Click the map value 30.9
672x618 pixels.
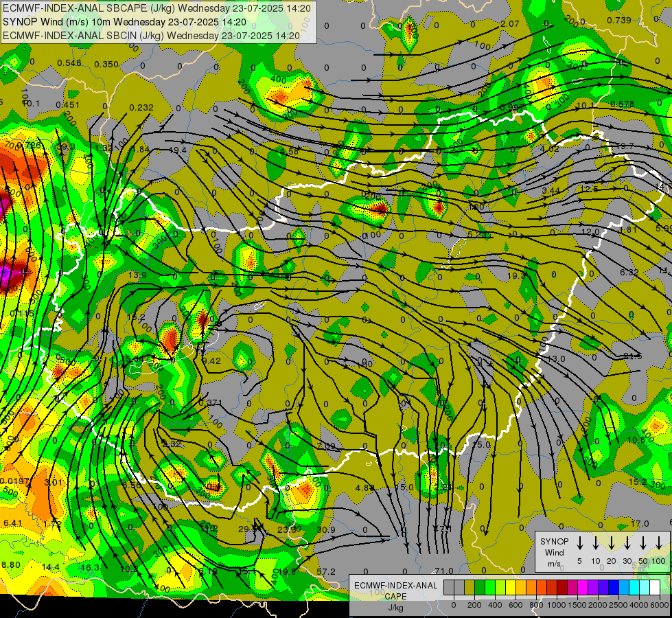coord(326,530)
